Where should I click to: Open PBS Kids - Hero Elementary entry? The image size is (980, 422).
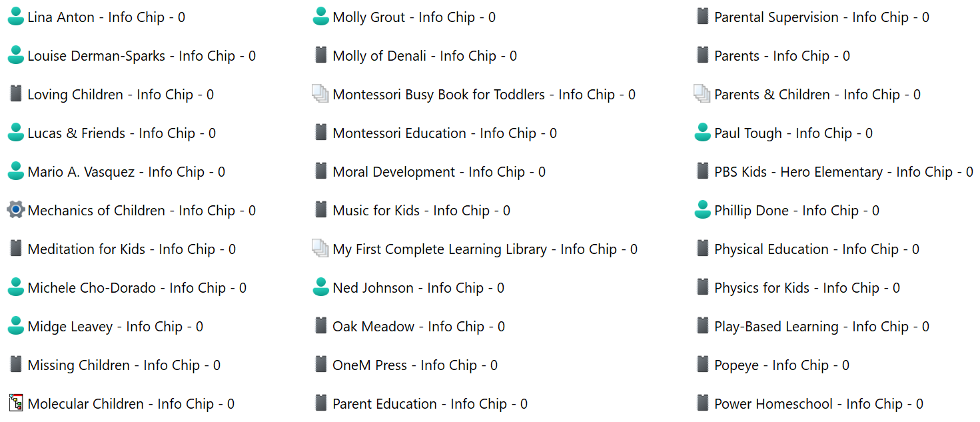point(843,172)
